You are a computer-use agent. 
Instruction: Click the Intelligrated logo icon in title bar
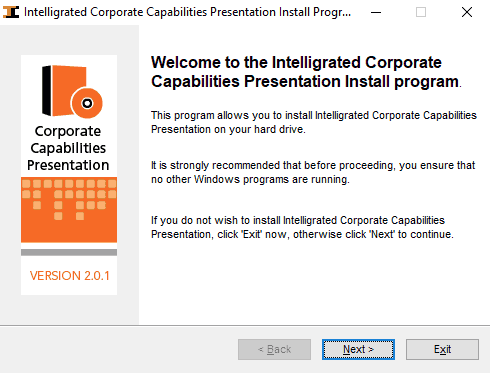tap(11, 12)
